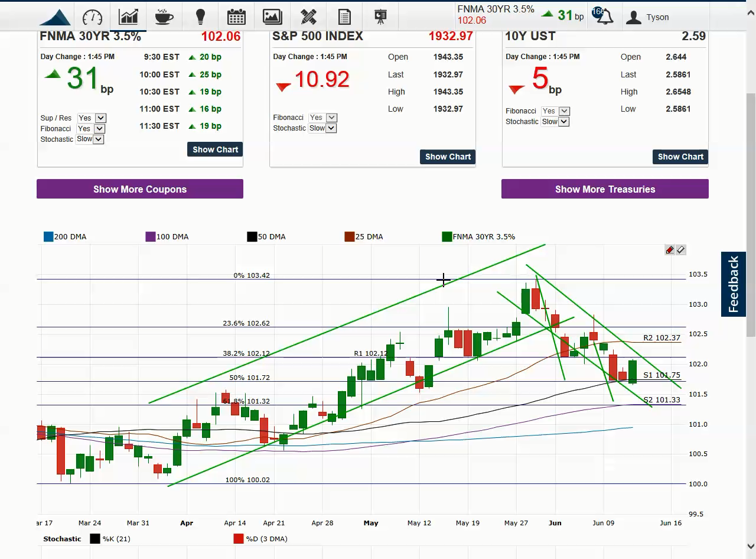Click the coffee cup icon in toolbar

coord(164,17)
